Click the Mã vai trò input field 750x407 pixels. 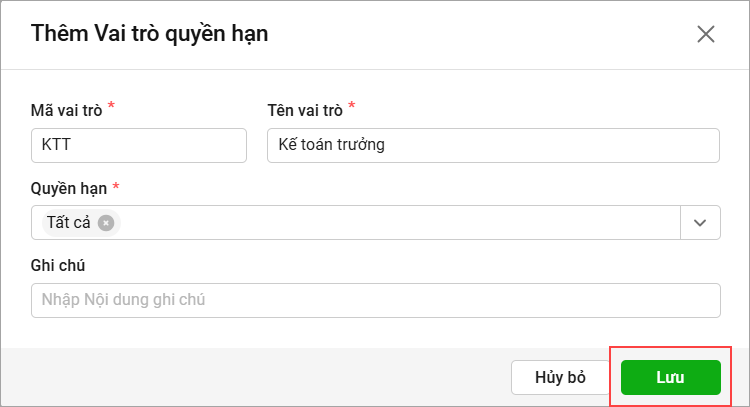(139, 145)
